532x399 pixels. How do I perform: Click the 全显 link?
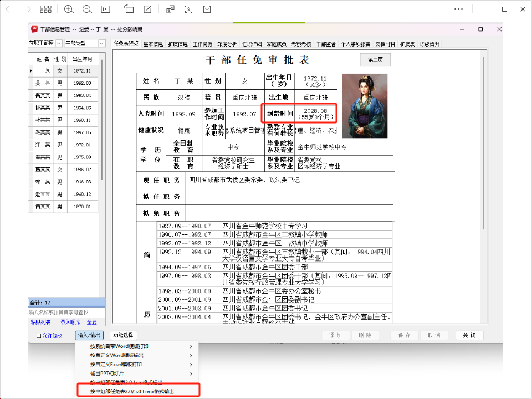[x=92, y=323]
